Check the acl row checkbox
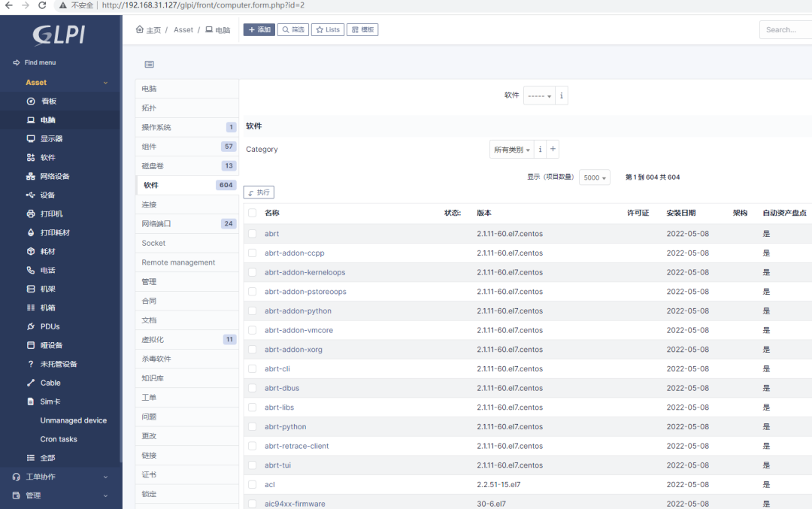Viewport: 812px width, 509px height. [x=252, y=485]
